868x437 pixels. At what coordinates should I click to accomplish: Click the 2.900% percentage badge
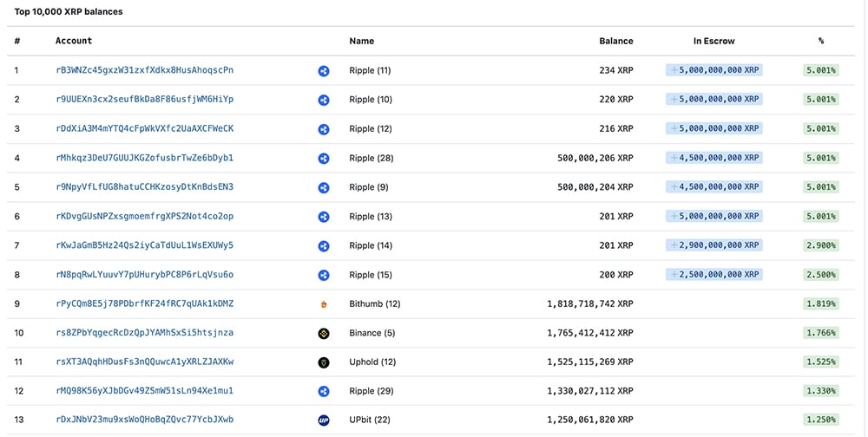click(821, 245)
